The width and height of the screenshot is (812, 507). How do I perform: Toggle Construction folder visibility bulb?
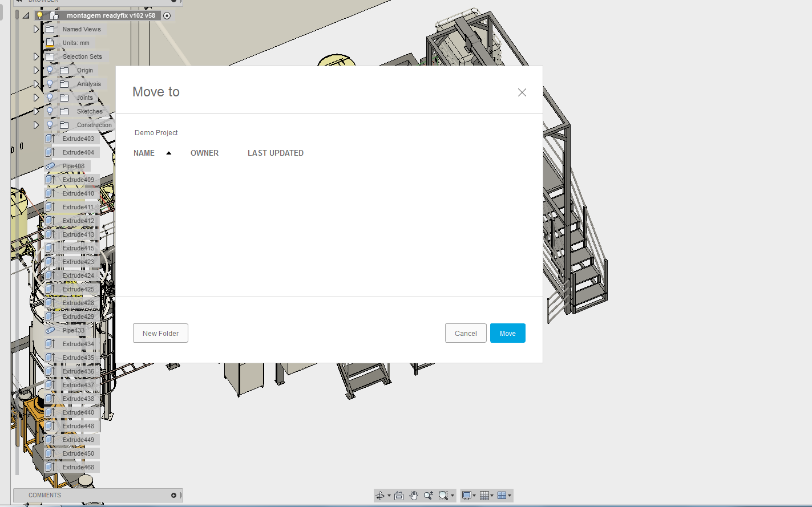(x=50, y=125)
